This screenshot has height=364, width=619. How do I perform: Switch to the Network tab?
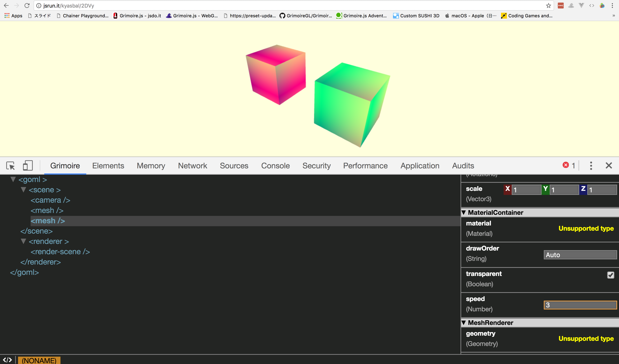tap(193, 166)
